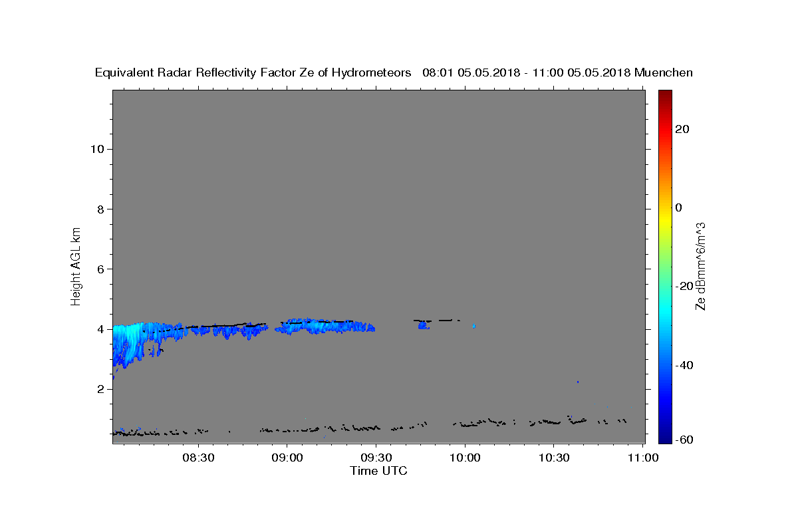Image resolution: width=798 pixels, height=532 pixels.
Task: Click the height tick label '10'
Action: [x=96, y=149]
